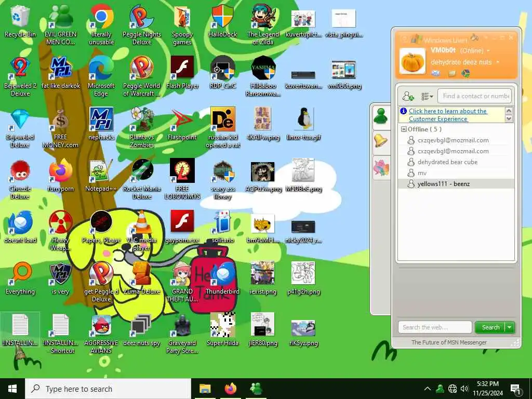532x399 pixels.
Task: Click 'The Future of MSN Messenger' footer text
Action: pyautogui.click(x=449, y=343)
